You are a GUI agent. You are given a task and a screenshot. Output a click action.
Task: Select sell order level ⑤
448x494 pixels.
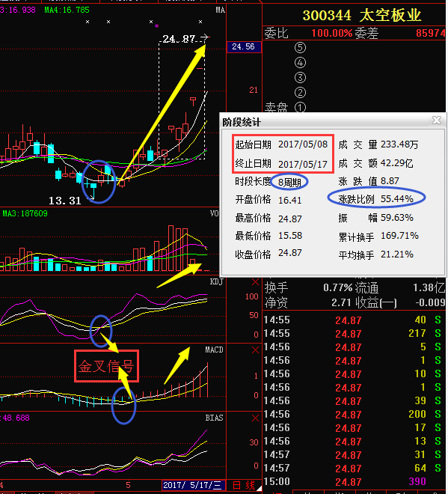(300, 48)
